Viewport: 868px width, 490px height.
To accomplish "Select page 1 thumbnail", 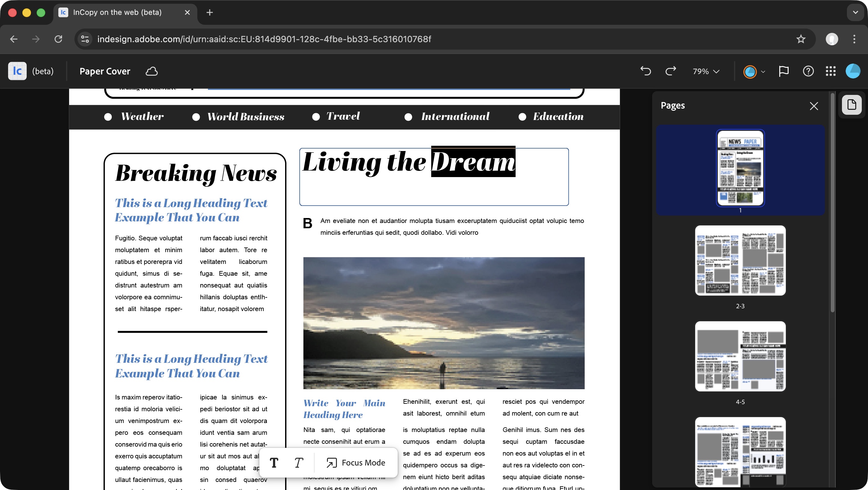I will coord(740,168).
